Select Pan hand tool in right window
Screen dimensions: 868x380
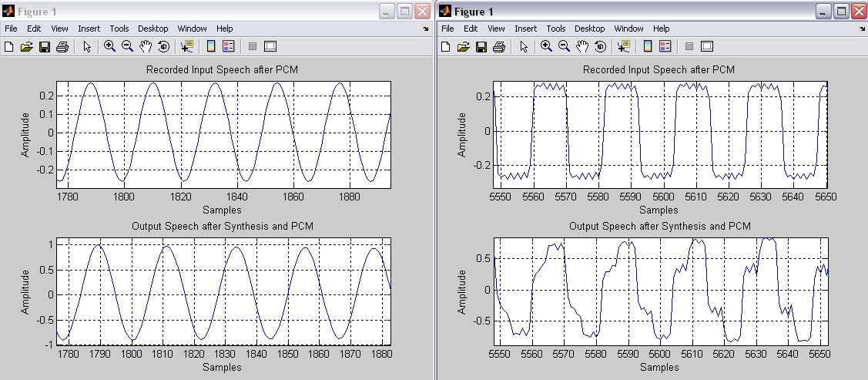[581, 46]
